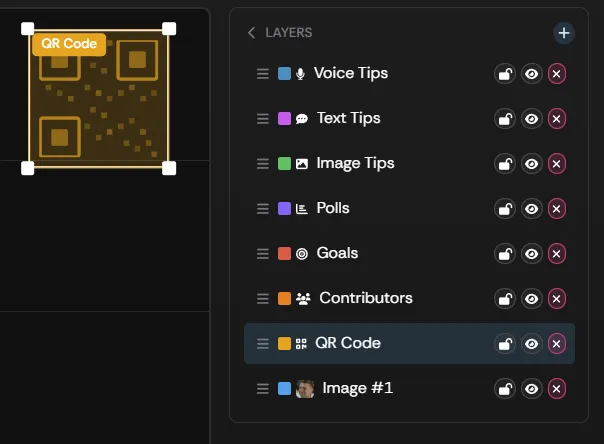The width and height of the screenshot is (604, 444).
Task: Click the QR grid icon in QR Code row
Action: [x=301, y=344]
